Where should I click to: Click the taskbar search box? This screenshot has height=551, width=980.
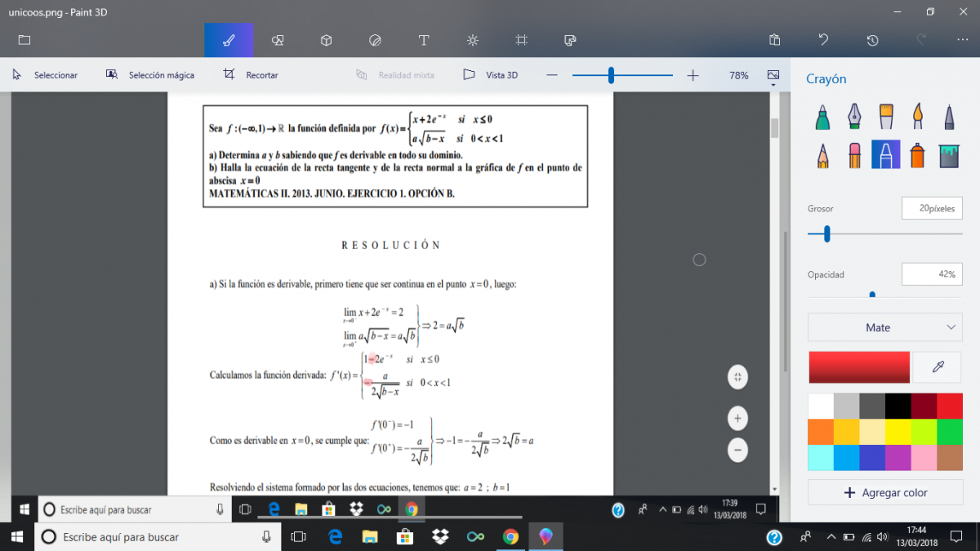[158, 536]
